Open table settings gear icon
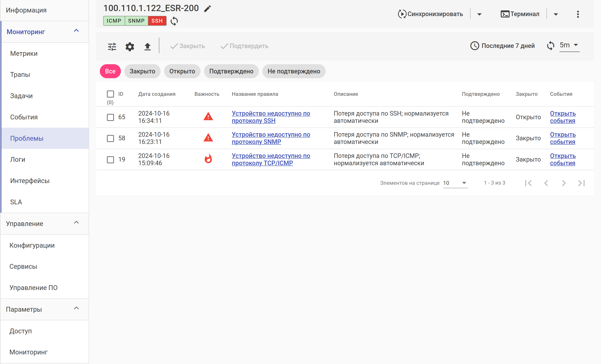This screenshot has width=601, height=364. (x=130, y=46)
